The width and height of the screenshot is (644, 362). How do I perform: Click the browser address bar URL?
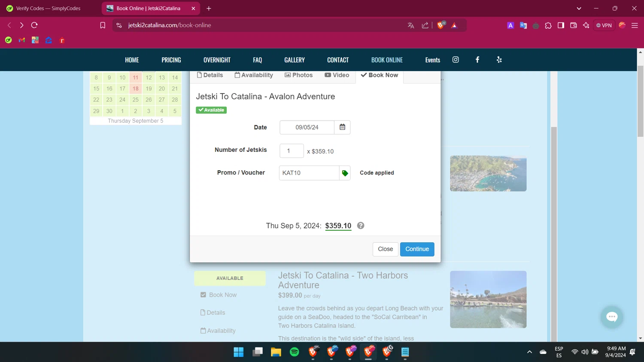coord(170,25)
